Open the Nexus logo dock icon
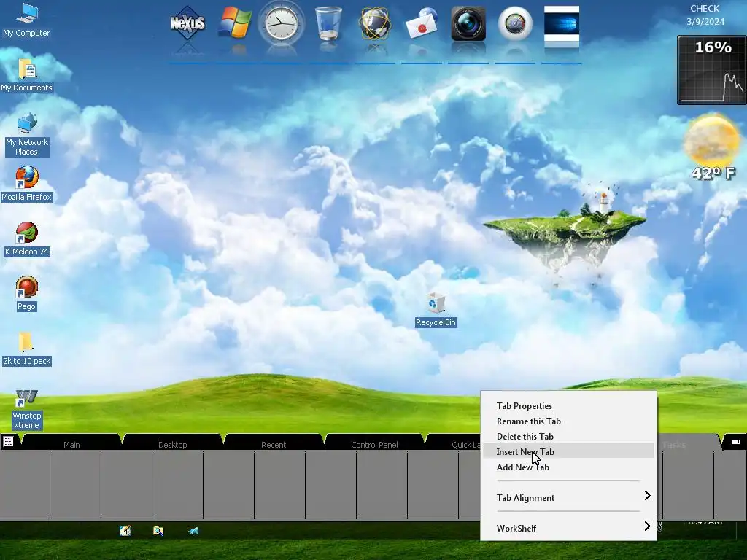This screenshot has width=747, height=560. click(187, 23)
